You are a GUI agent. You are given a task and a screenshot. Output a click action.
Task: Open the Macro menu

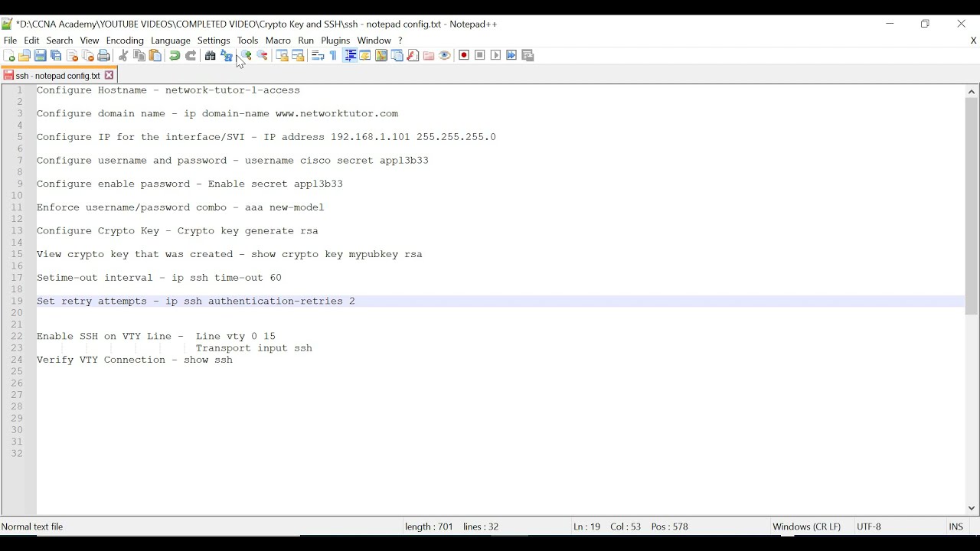point(278,40)
